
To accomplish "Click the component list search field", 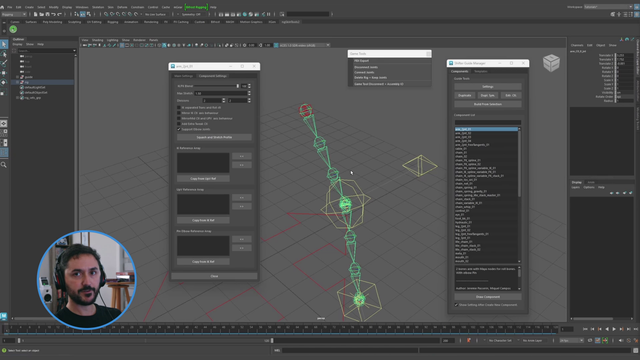I will click(488, 122).
